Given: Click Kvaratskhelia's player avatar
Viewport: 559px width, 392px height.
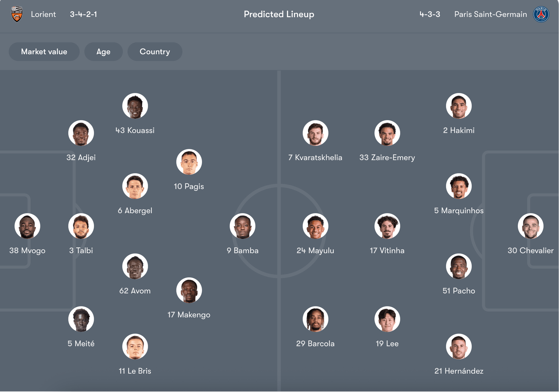Looking at the screenshot, I should pyautogui.click(x=315, y=133).
